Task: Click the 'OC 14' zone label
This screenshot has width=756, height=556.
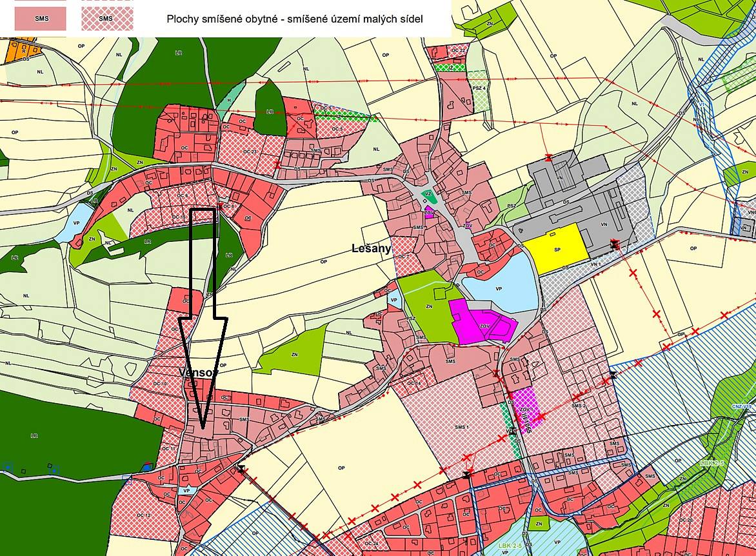Action: tap(413, 383)
